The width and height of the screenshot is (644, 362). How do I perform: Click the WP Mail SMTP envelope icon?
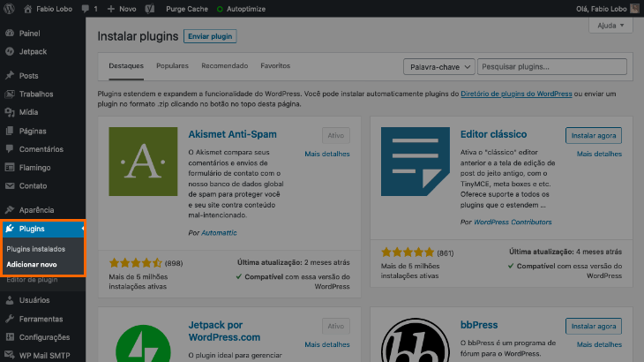(x=10, y=356)
